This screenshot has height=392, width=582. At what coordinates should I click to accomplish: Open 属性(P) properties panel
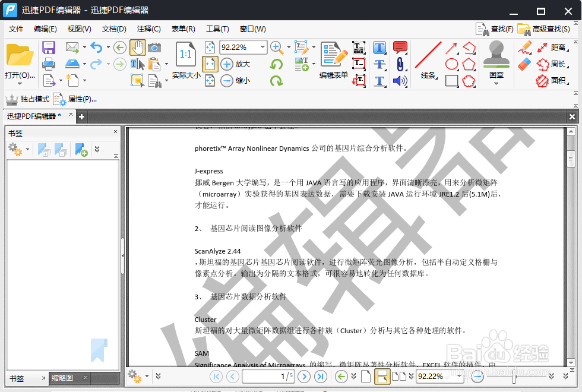pyautogui.click(x=75, y=99)
